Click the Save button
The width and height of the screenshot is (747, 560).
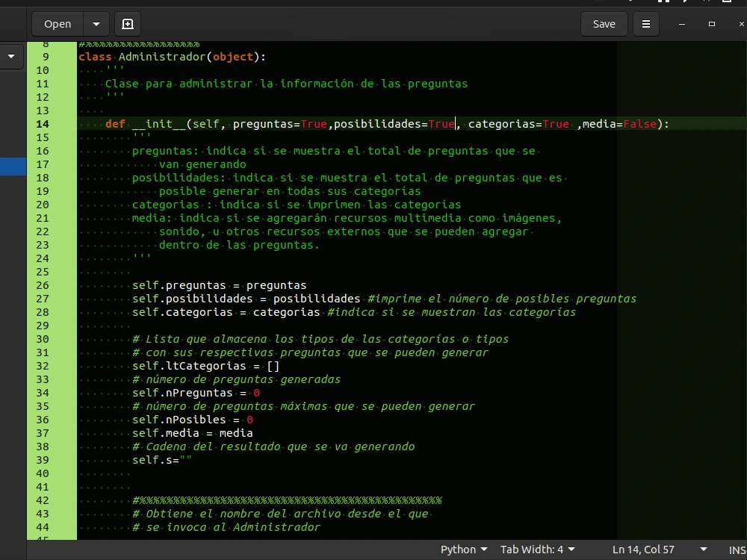604,24
